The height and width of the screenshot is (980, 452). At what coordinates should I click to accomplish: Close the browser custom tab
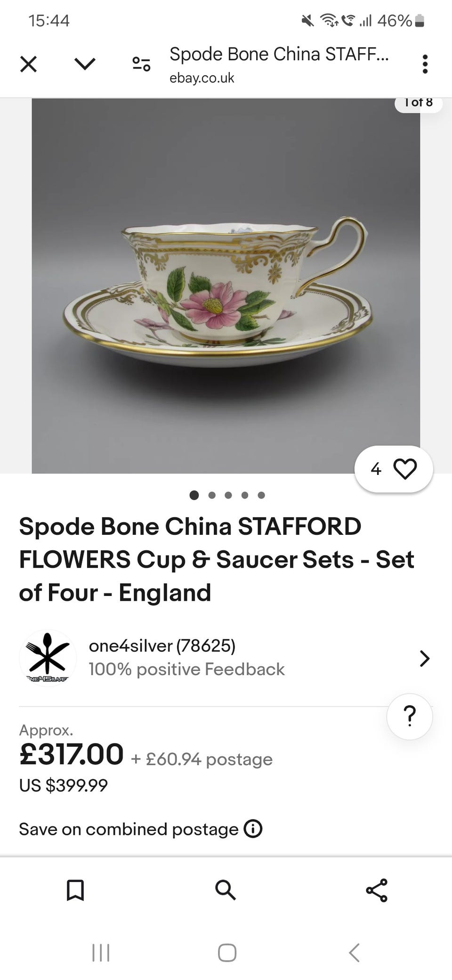pyautogui.click(x=29, y=64)
